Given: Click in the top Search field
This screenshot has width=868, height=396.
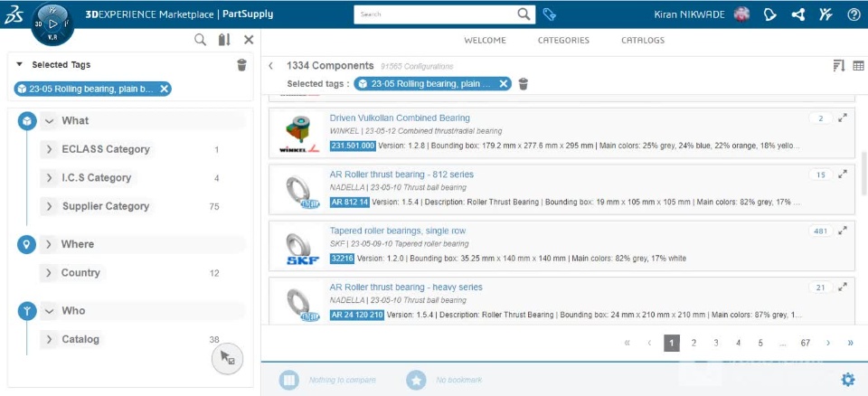Looking at the screenshot, I should point(436,14).
